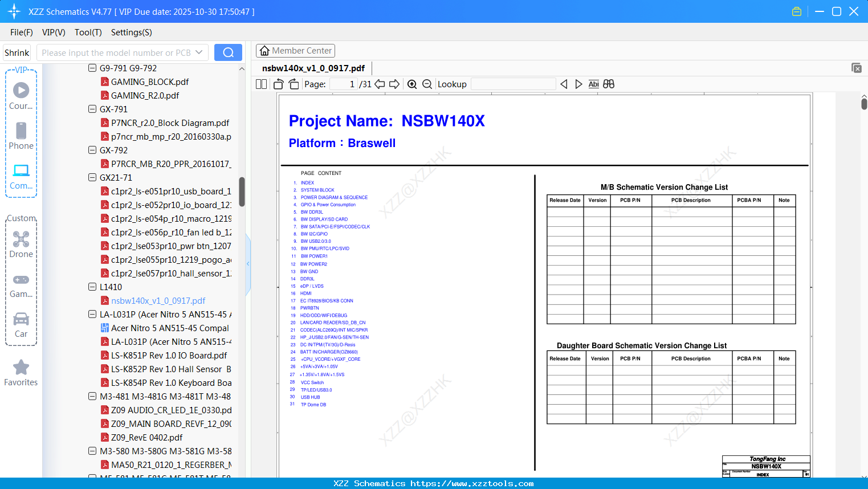Select the Drone category icon
This screenshot has width=868, height=489.
pyautogui.click(x=21, y=239)
